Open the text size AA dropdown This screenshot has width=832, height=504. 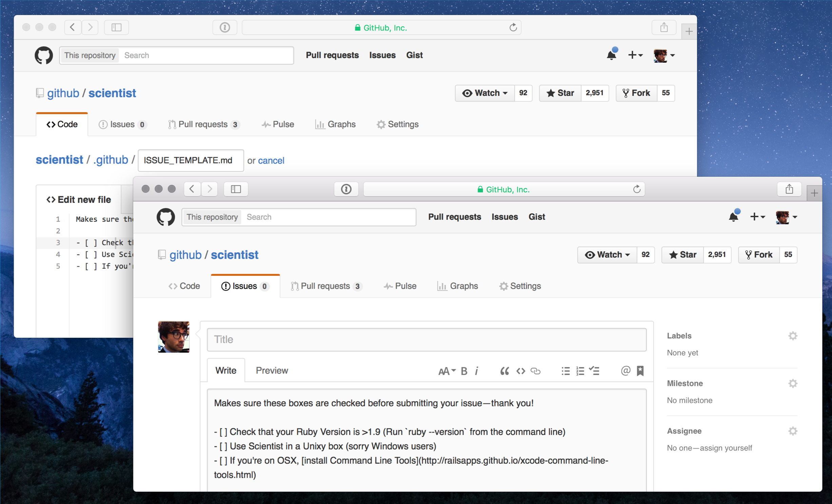[447, 371]
